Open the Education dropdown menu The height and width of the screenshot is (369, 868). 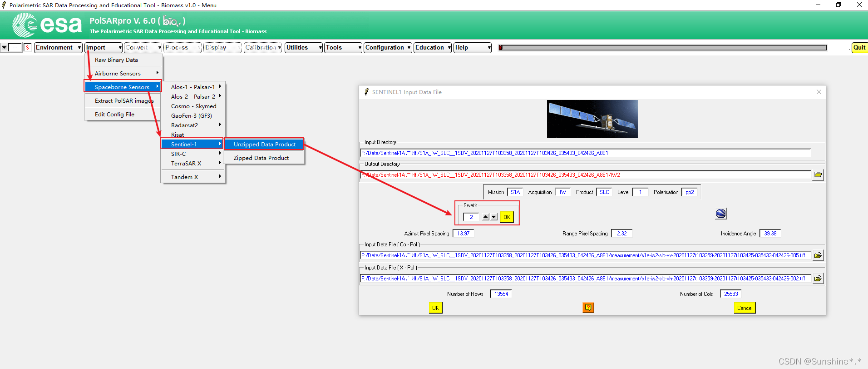(433, 48)
